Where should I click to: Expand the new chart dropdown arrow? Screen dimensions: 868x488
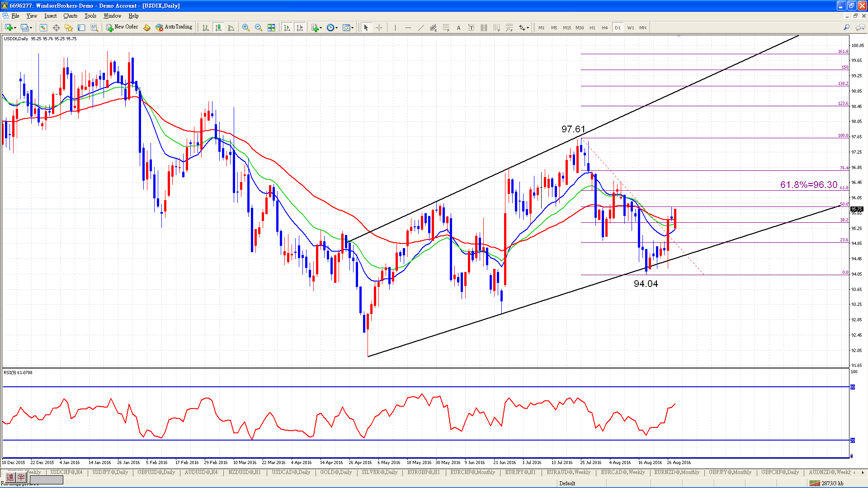point(15,28)
